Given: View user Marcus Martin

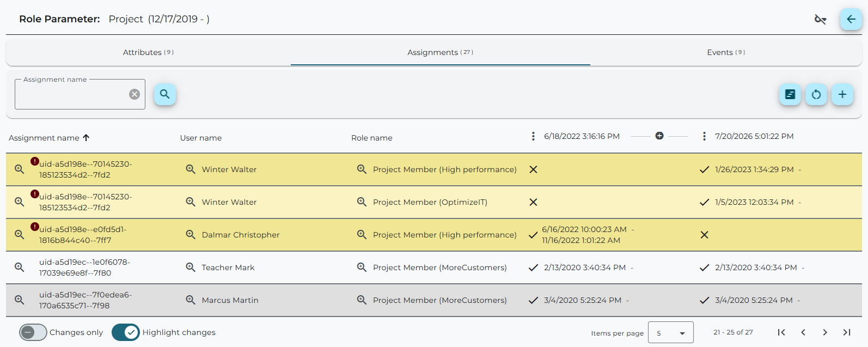Looking at the screenshot, I should (x=191, y=300).
